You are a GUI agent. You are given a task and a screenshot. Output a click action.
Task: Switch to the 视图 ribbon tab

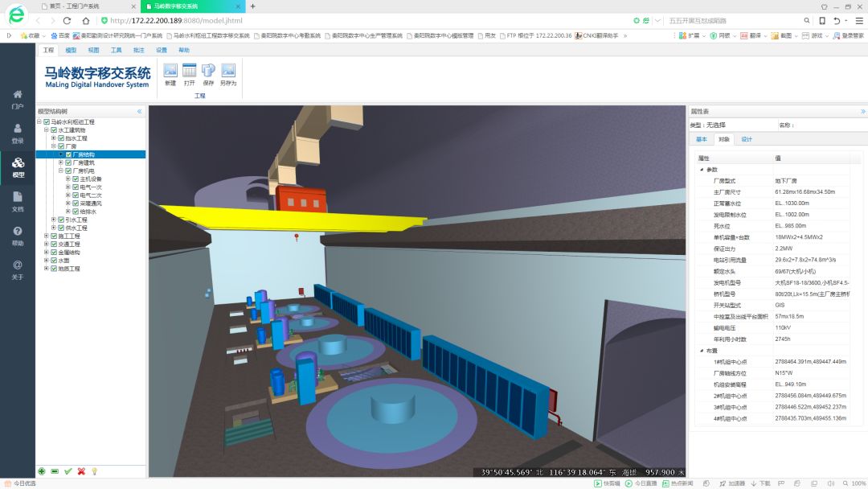click(x=93, y=50)
